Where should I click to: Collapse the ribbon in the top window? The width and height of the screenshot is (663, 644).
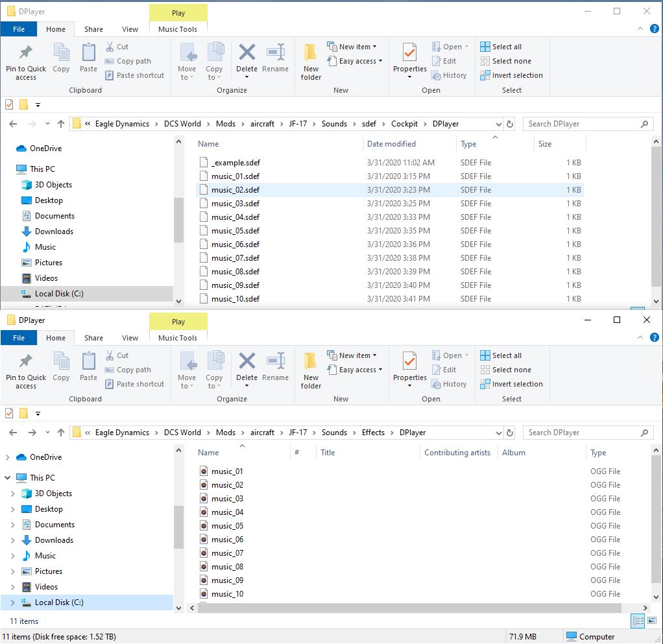pyautogui.click(x=640, y=29)
